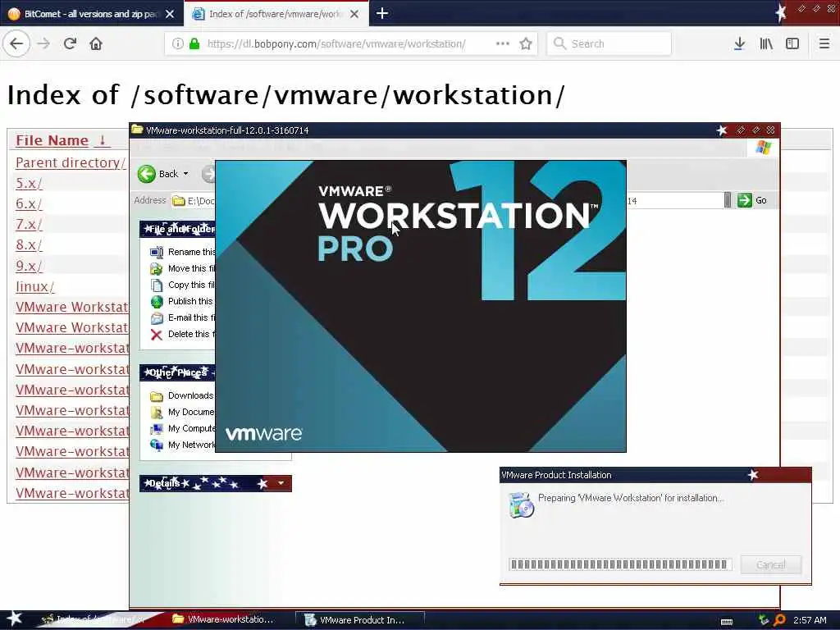Click the Explorer window title bar
The width and height of the screenshot is (840, 630).
click(454, 130)
